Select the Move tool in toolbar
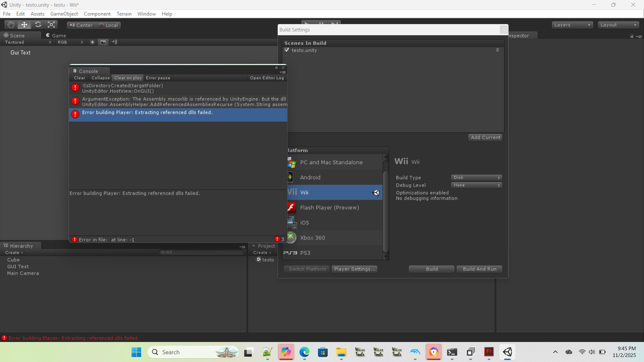 click(x=24, y=25)
